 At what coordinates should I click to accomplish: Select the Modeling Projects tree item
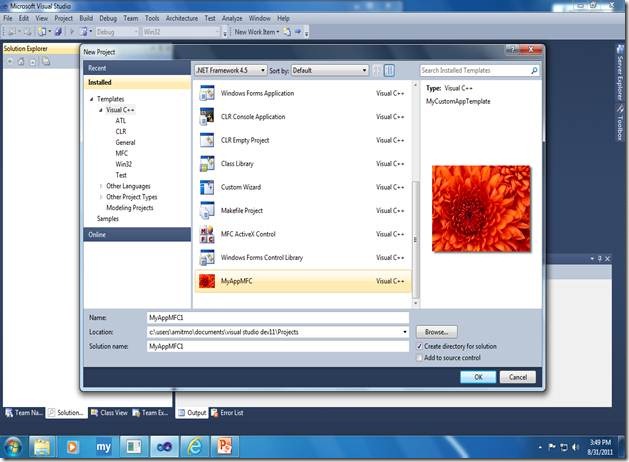pos(130,208)
